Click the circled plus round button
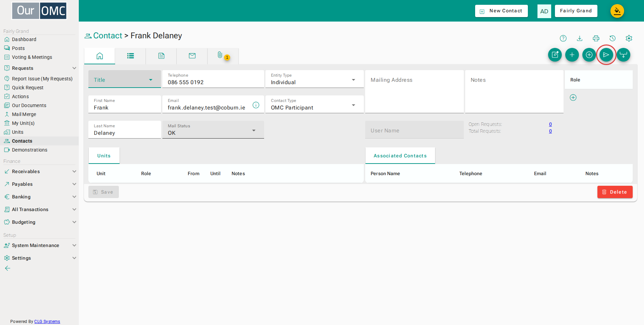Viewport: 644px width, 325px height. tap(589, 55)
